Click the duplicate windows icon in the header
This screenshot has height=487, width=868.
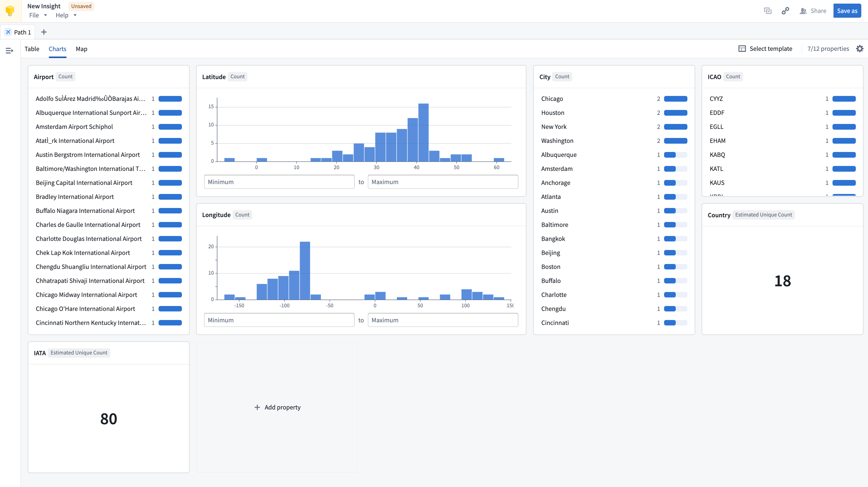point(767,11)
